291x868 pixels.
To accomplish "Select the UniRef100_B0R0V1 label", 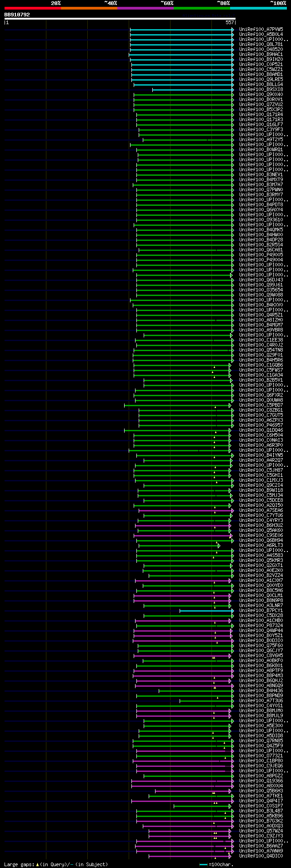I will pos(261,99).
